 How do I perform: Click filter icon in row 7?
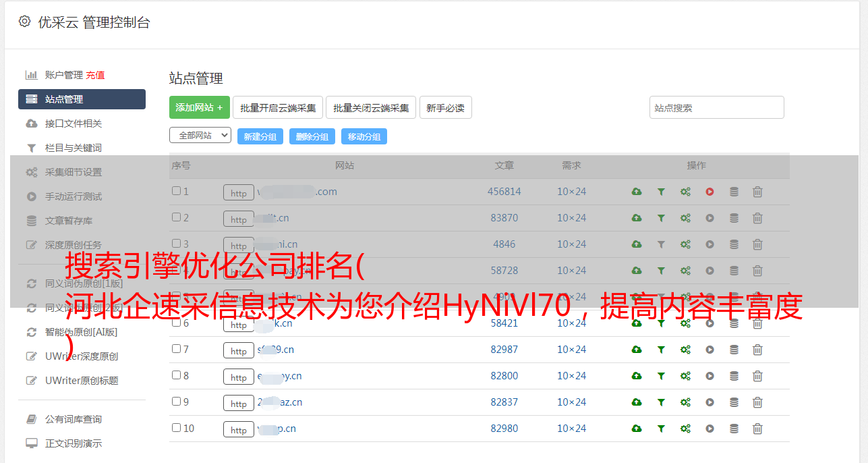[661, 350]
